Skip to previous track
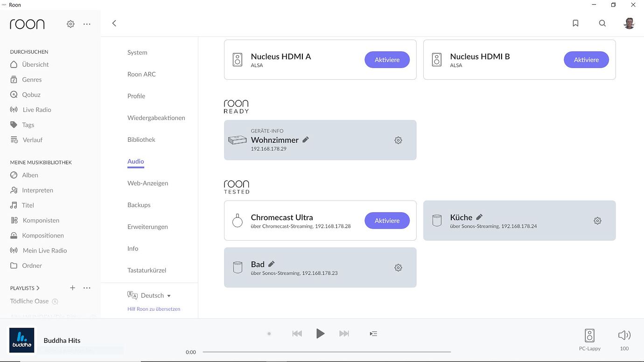Image resolution: width=644 pixels, height=362 pixels. (x=297, y=334)
